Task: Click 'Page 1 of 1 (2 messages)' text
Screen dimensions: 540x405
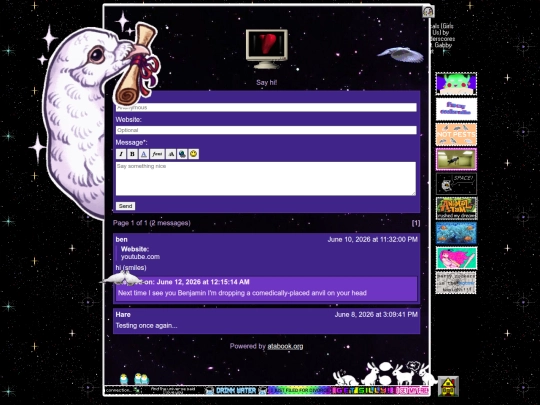Action: 152,223
